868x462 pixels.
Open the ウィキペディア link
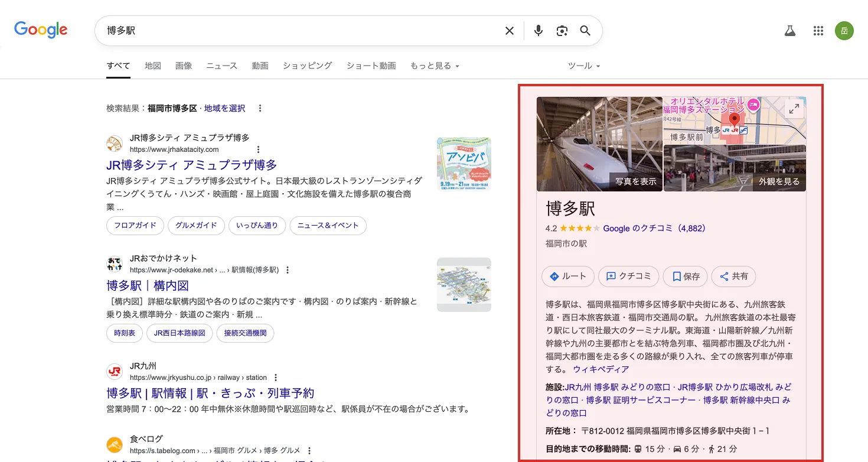601,369
